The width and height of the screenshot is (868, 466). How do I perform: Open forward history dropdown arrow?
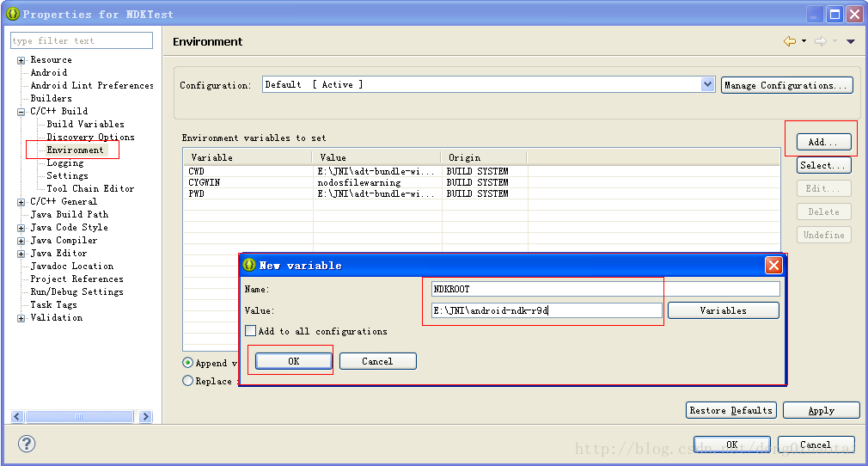click(x=834, y=41)
